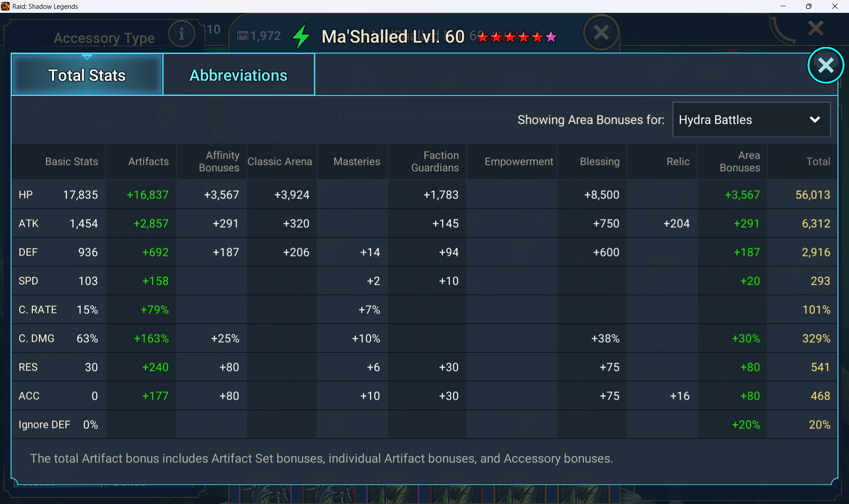The height and width of the screenshot is (504, 849).
Task: Click the chevron arrow in area dropdown
Action: (x=815, y=120)
